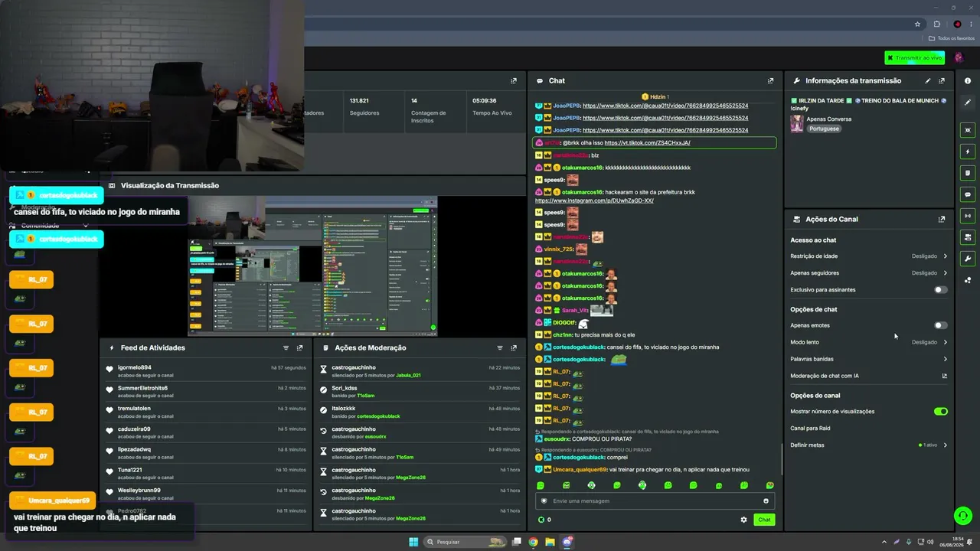Open the Palavras banidas chevron
Image resolution: width=980 pixels, height=551 pixels.
(945, 359)
